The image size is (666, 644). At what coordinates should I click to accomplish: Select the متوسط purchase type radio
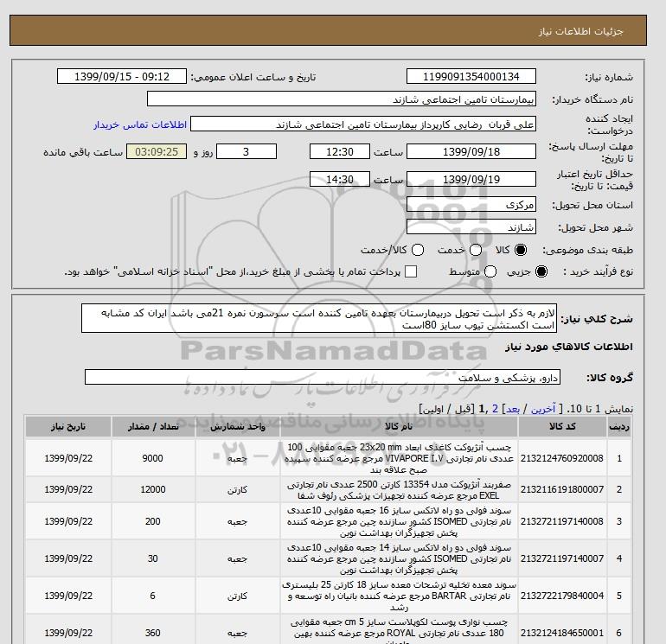490,271
